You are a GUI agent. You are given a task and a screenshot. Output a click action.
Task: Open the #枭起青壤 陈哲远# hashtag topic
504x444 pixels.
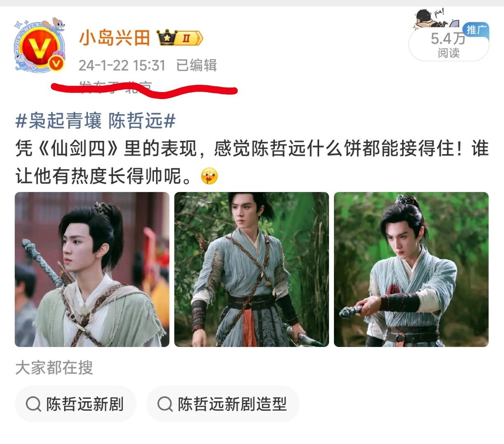(x=96, y=121)
